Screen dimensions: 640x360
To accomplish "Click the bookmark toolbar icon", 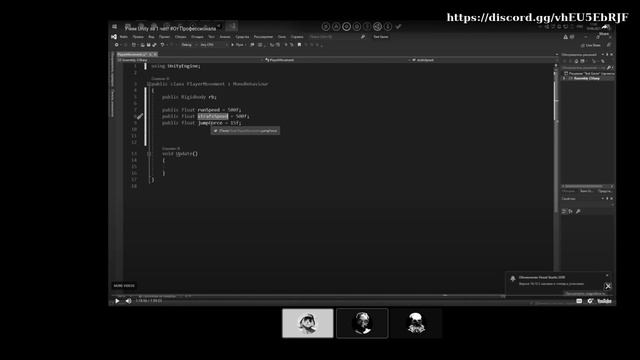I will coord(299,45).
